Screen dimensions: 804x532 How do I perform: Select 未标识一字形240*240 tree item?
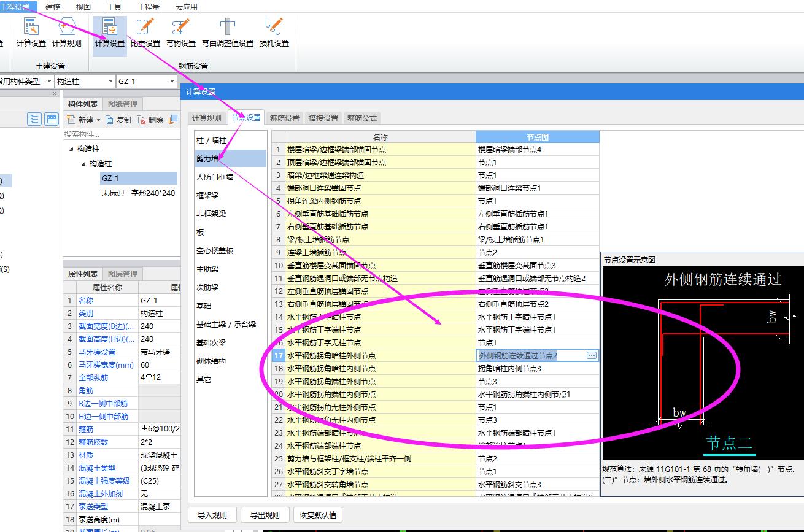click(138, 193)
